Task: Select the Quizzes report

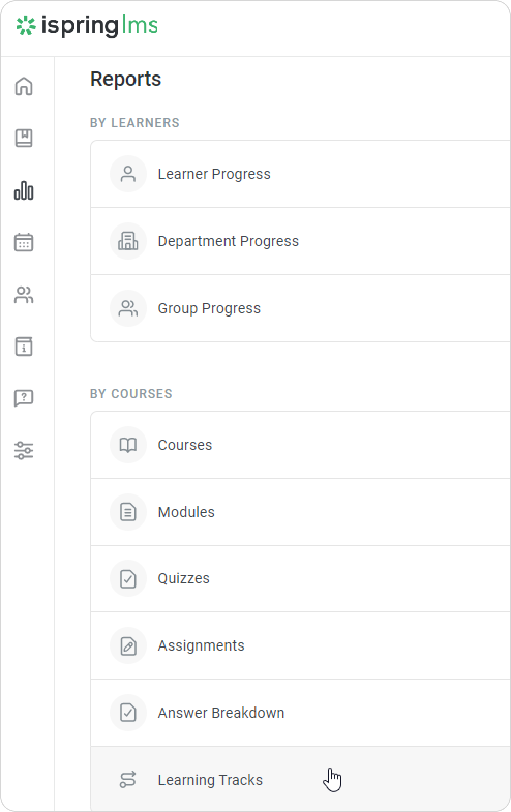Action: (184, 579)
